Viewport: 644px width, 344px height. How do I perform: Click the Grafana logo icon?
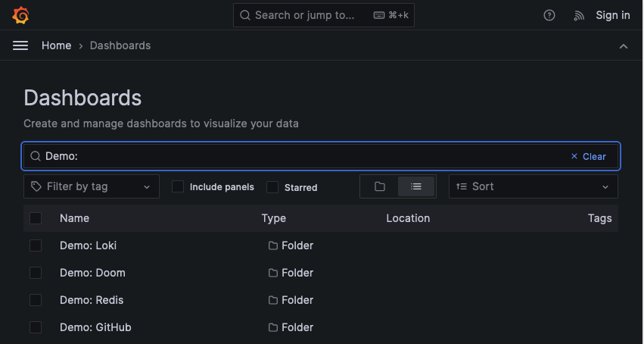tap(21, 15)
